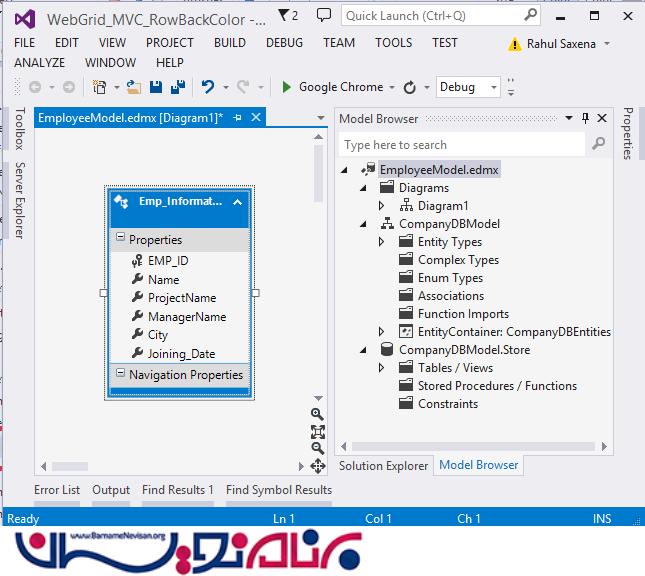Collapse the Properties section of entity
This screenshot has width=645, height=576.
(120, 239)
